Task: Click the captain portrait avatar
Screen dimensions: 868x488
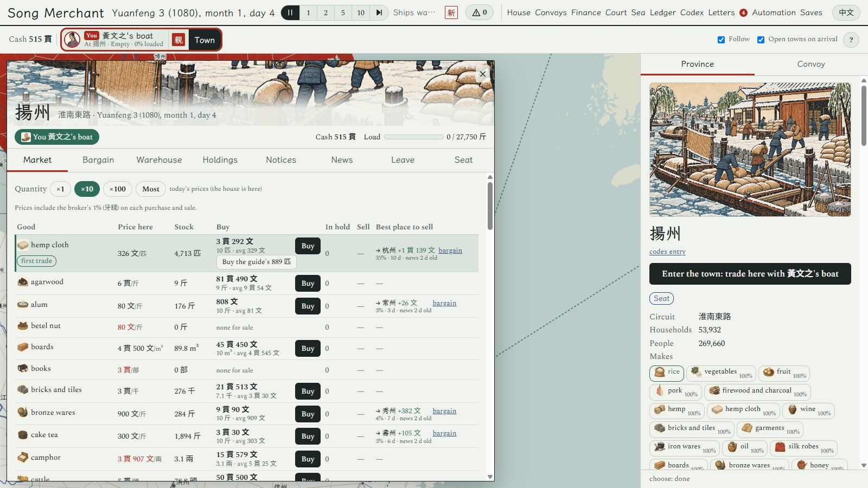Action: pos(72,40)
